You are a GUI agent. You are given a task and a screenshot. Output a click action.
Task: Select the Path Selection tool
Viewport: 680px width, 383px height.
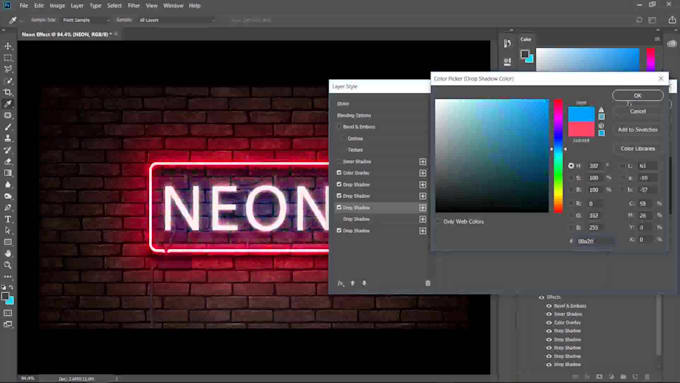coord(8,231)
